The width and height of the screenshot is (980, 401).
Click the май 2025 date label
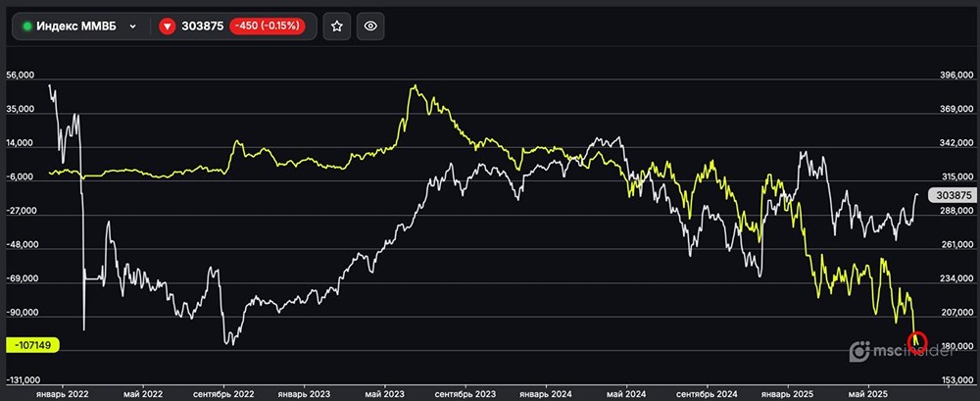[x=868, y=395]
